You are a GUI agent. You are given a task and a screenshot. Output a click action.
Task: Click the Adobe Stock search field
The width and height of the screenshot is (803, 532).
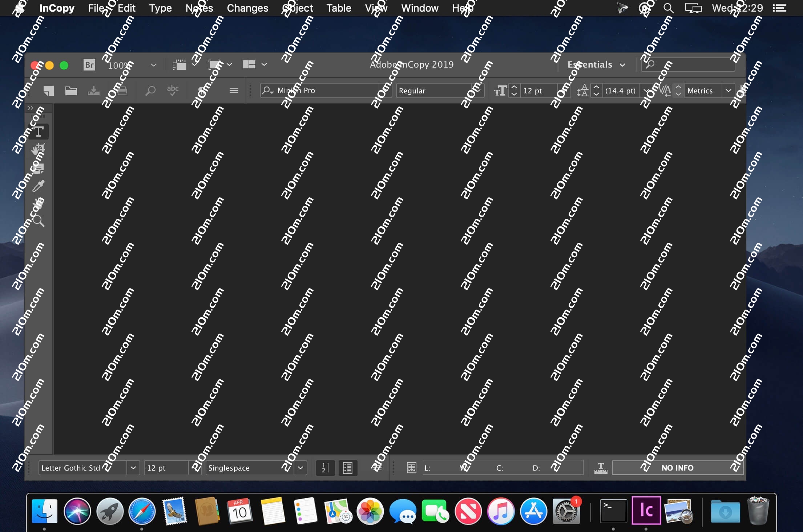tap(688, 65)
